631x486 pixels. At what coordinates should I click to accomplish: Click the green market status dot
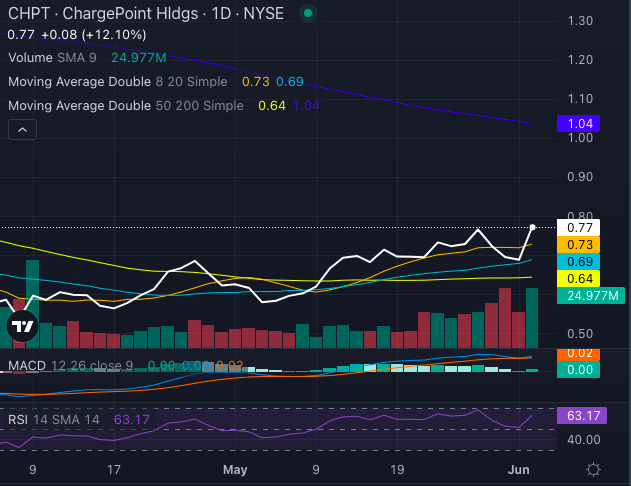pyautogui.click(x=308, y=13)
